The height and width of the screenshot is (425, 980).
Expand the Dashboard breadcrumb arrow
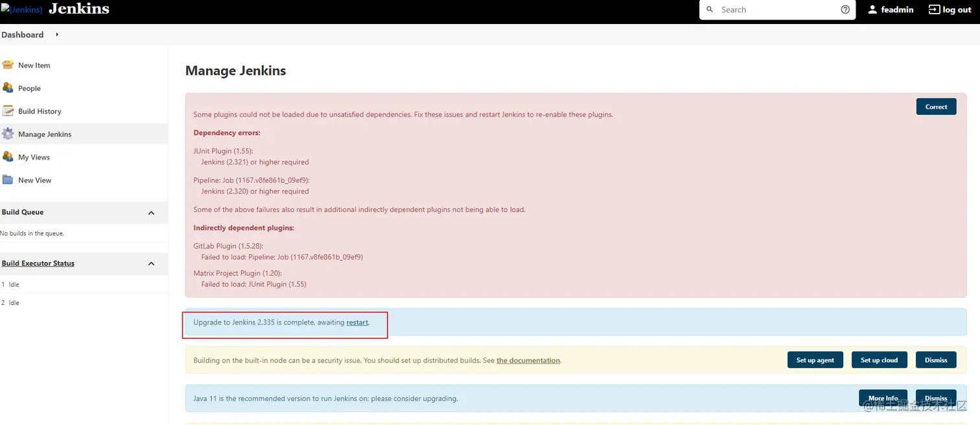pos(57,34)
